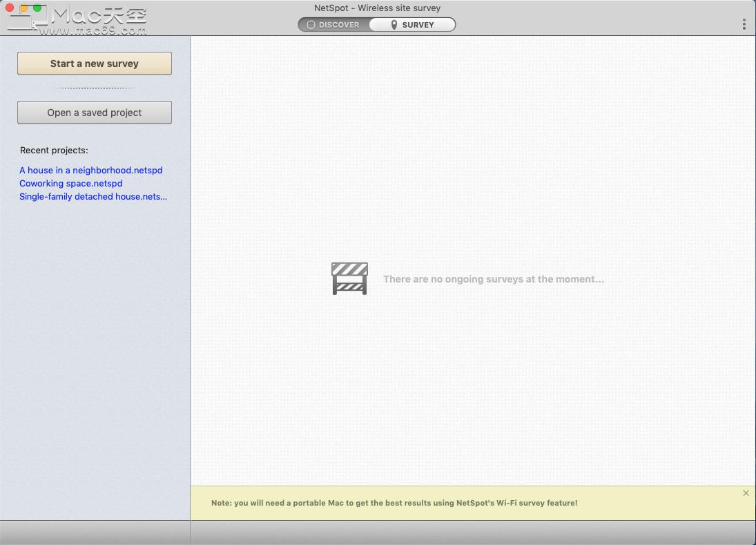Open the Single-family detached house project

click(93, 196)
